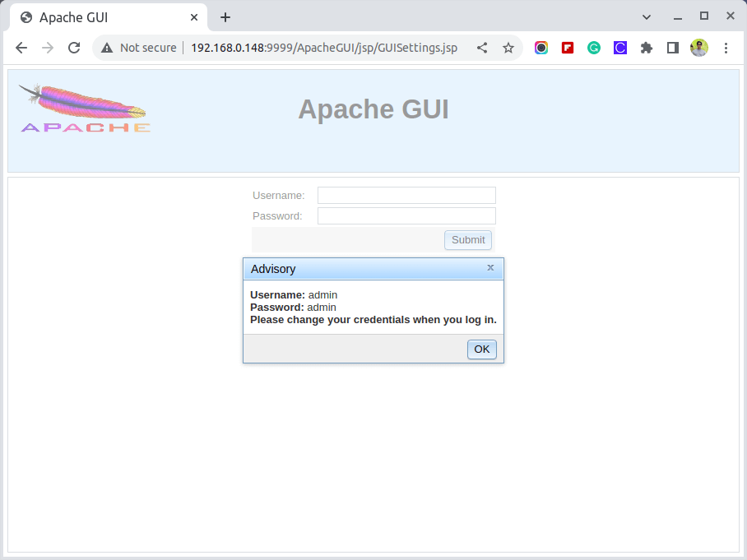This screenshot has width=747, height=560.
Task: Open the Chrome three-dot menu
Action: tap(726, 48)
